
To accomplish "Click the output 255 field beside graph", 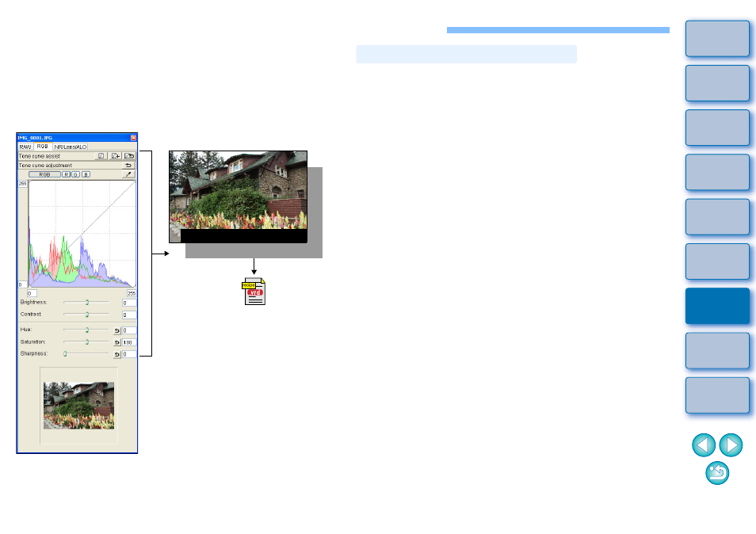I will [x=23, y=184].
